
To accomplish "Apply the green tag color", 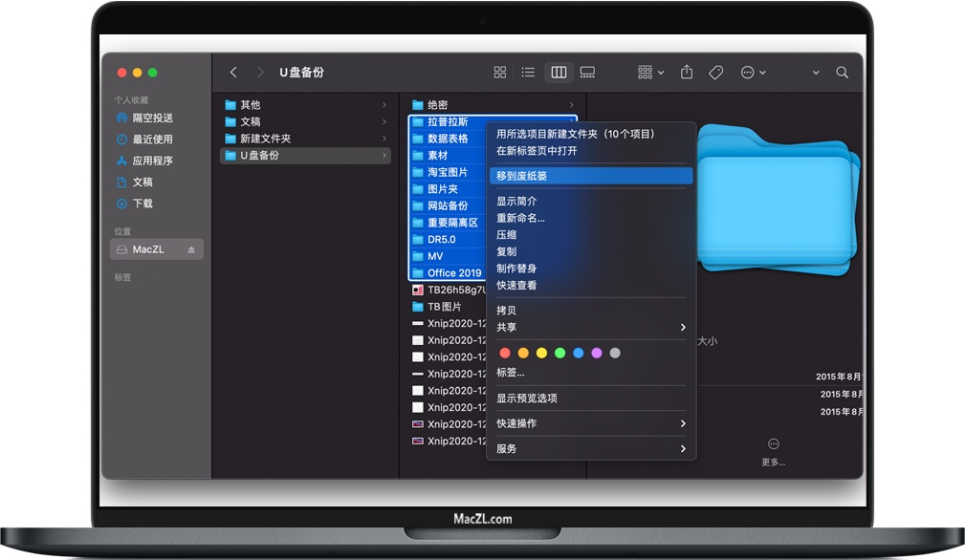I will tap(560, 353).
